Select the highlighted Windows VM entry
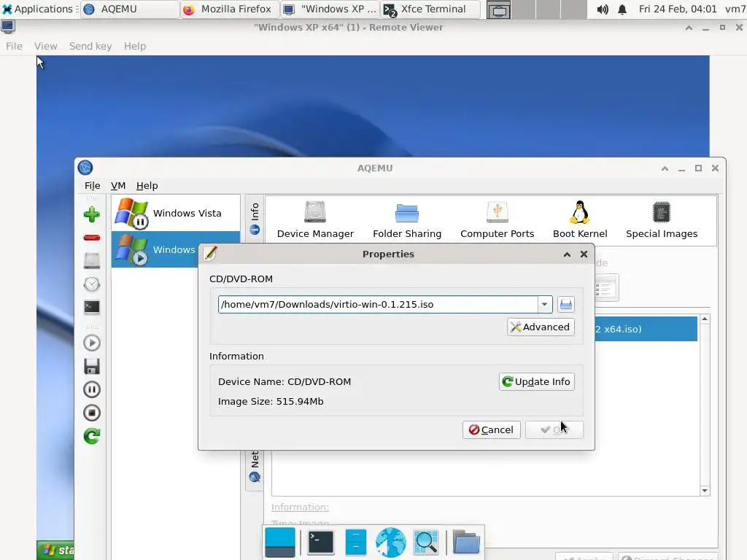The image size is (747, 560). [x=156, y=249]
